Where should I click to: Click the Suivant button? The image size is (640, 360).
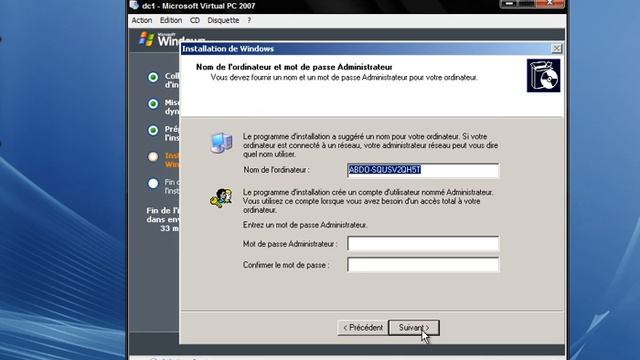click(414, 328)
